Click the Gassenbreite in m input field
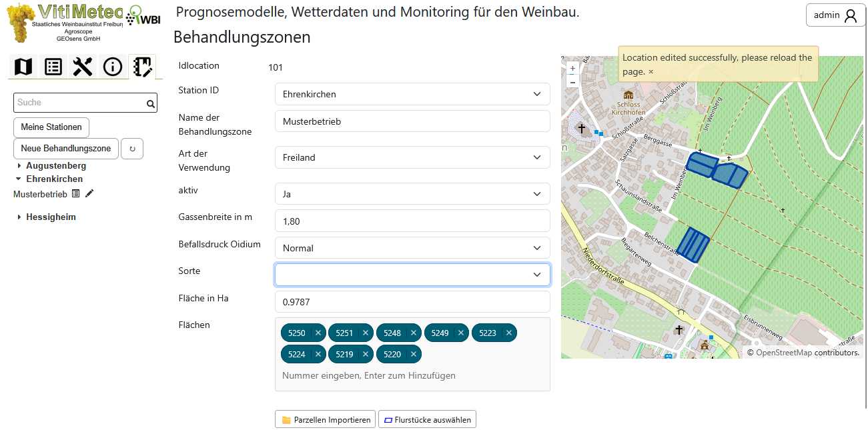The image size is (868, 430). (x=412, y=221)
